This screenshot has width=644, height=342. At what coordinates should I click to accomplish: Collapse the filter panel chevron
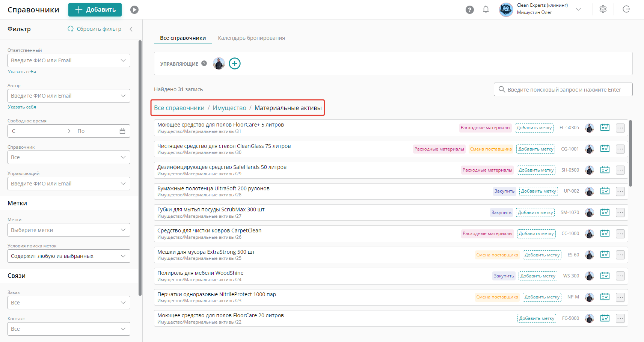tap(131, 29)
